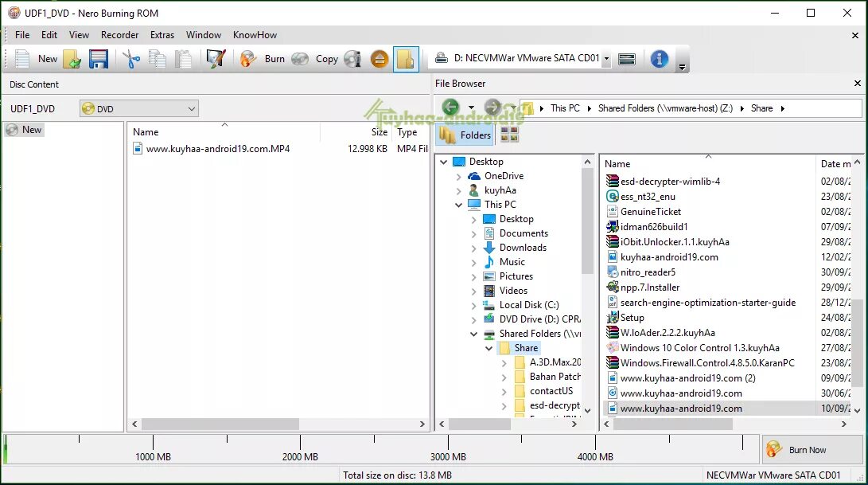Click the blue information icon

click(x=659, y=59)
